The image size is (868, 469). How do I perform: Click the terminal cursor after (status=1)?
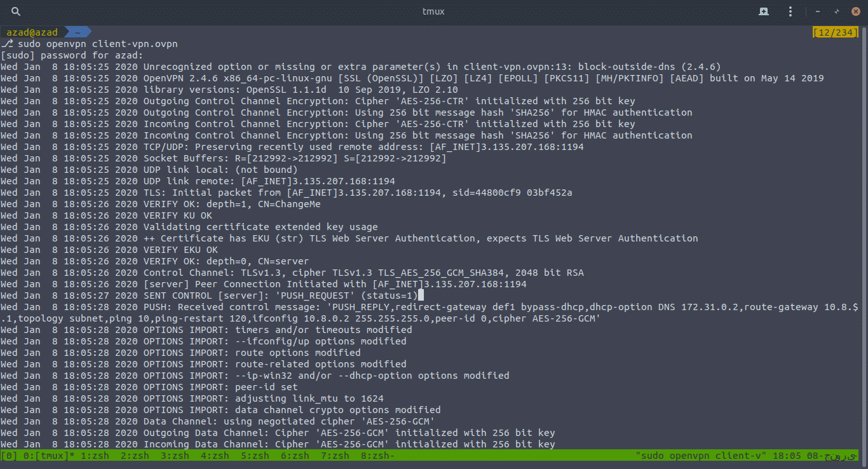(421, 296)
